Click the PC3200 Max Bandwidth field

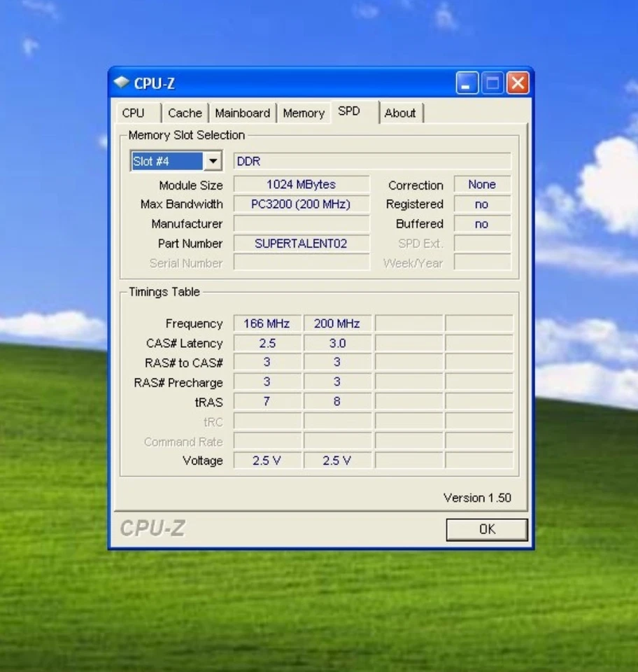301,204
